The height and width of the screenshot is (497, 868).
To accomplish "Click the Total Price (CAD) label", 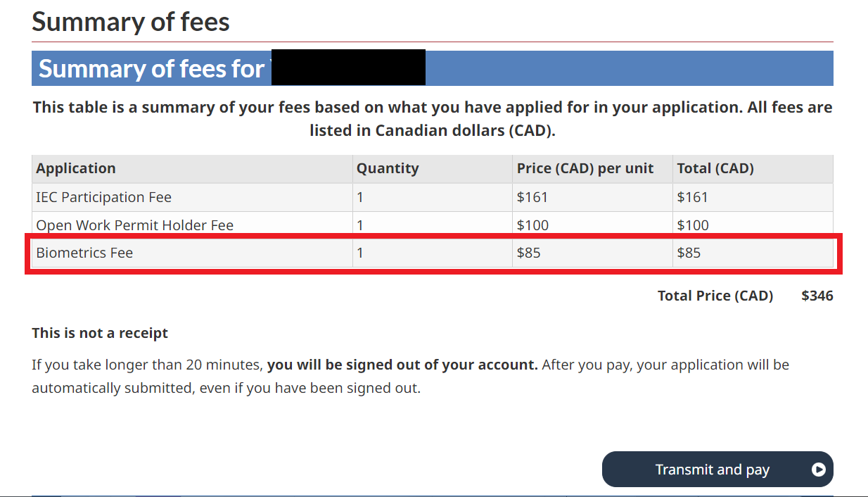I will [715, 296].
